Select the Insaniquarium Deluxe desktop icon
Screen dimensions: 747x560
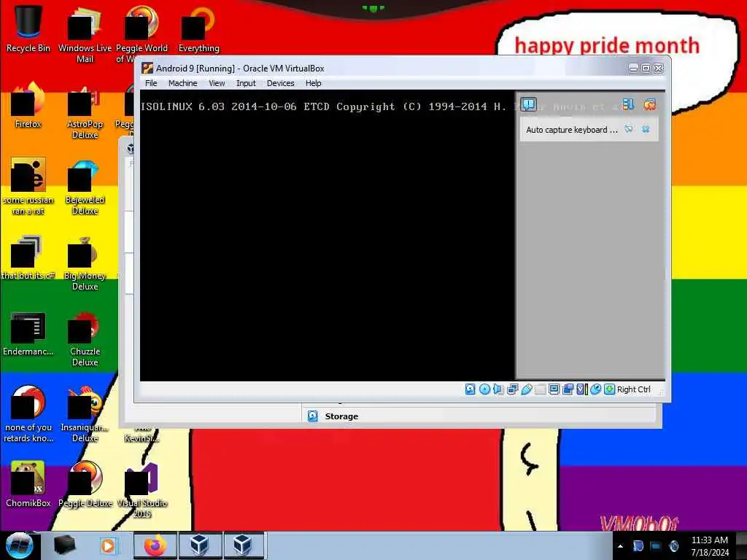(x=85, y=414)
